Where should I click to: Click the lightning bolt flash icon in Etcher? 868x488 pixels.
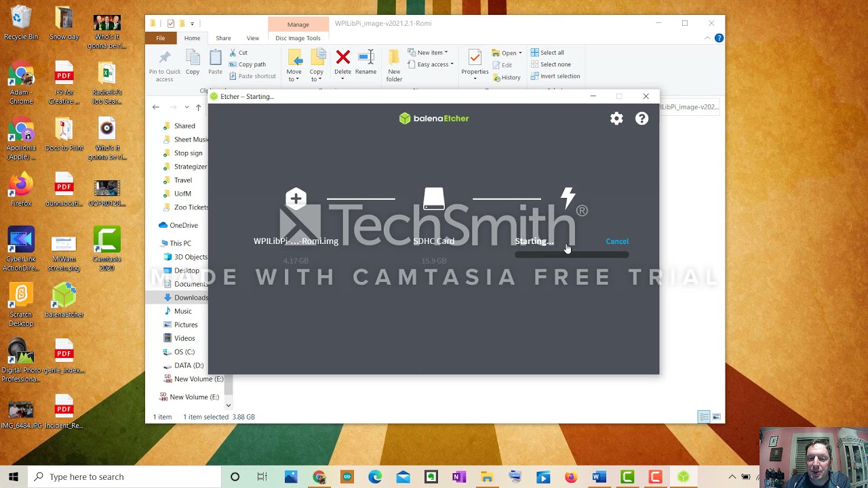[568, 198]
